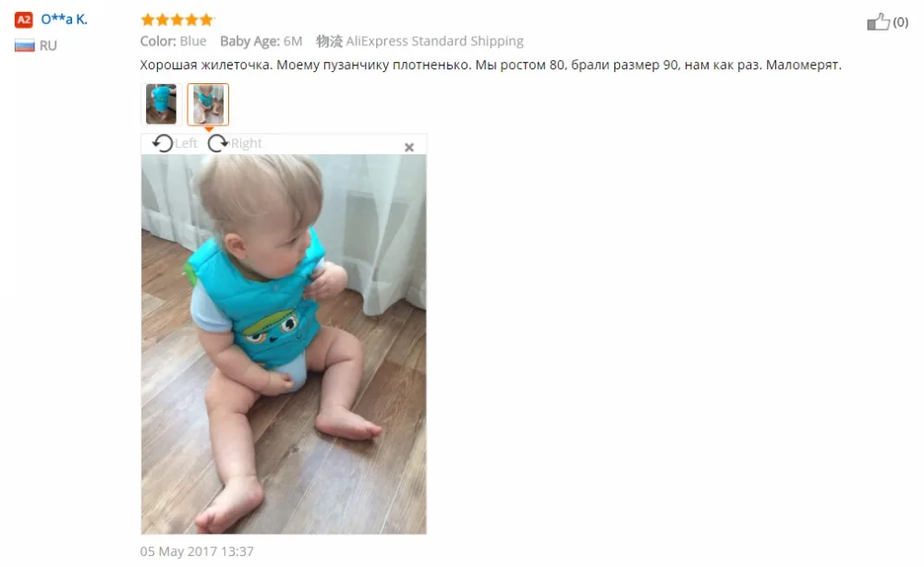Click the 'Left' rotate label

187,143
